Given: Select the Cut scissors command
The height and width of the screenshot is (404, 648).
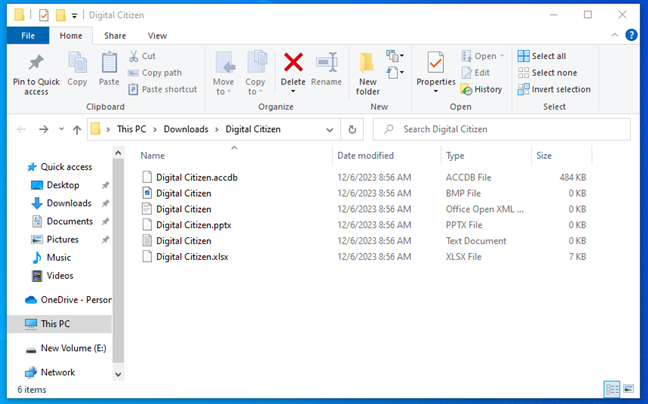Looking at the screenshot, I should (142, 56).
